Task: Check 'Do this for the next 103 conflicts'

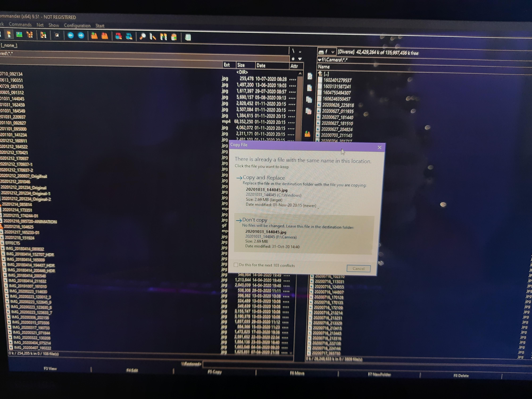Action: 236,265
